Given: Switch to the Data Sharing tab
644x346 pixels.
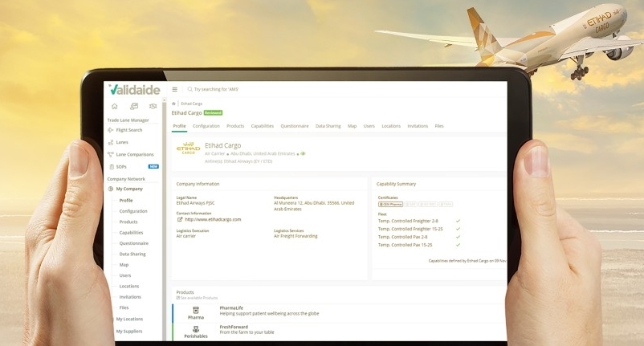Looking at the screenshot, I should 328,126.
